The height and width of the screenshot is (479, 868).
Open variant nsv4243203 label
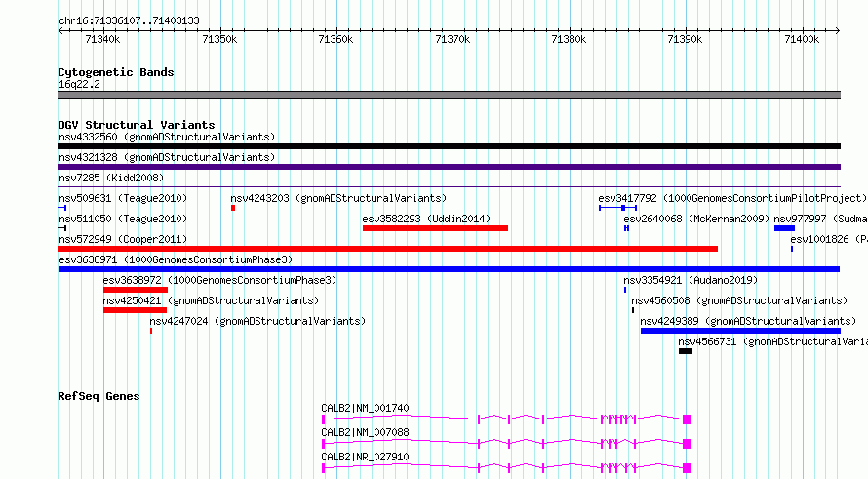338,198
